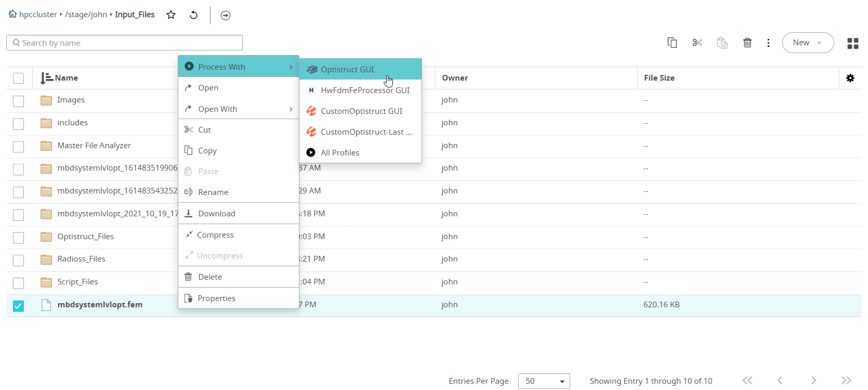Check the Script_Files folder checkbox
This screenshot has height=390, width=868.
click(x=18, y=283)
